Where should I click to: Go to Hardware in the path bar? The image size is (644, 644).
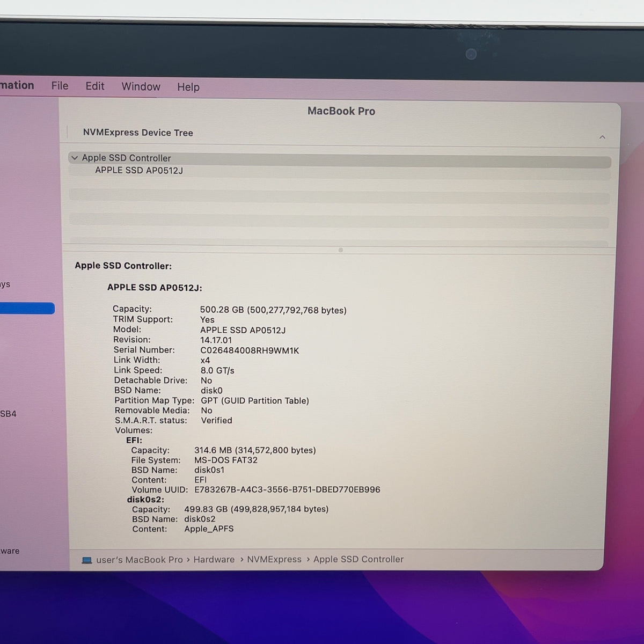(x=214, y=559)
